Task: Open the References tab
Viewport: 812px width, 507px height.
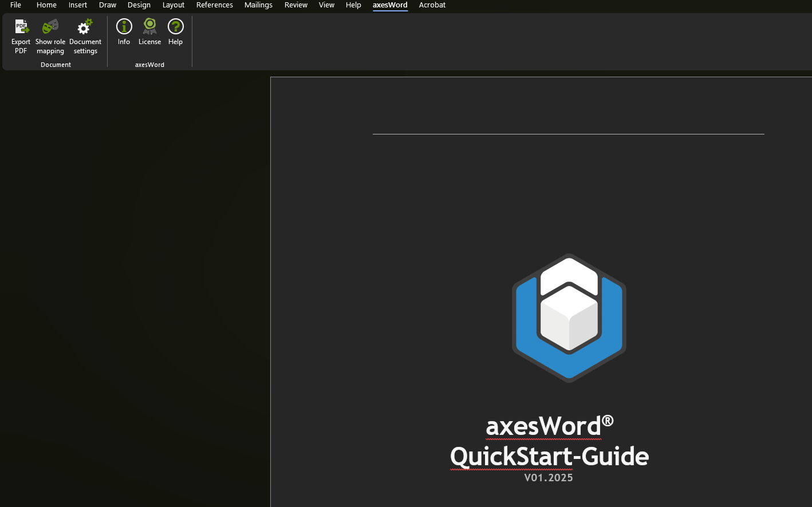Action: pos(215,5)
